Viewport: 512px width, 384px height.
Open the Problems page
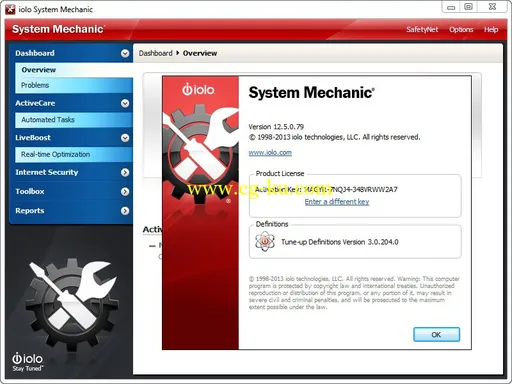[x=74, y=85]
